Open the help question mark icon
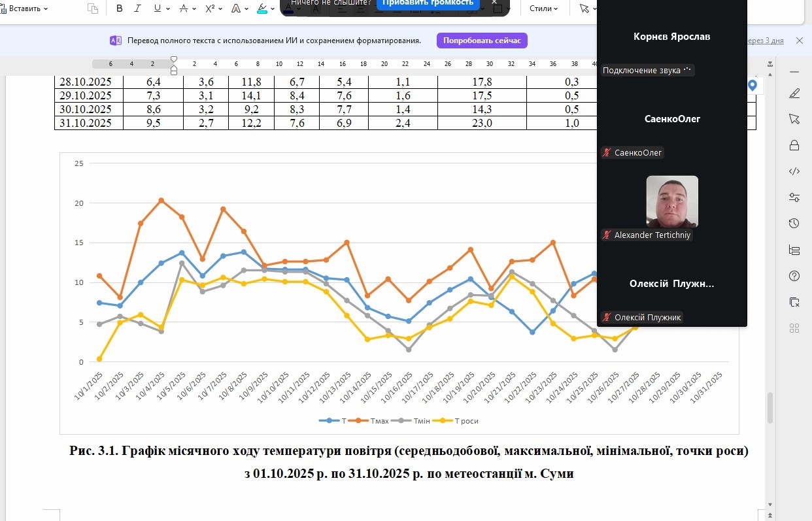The height and width of the screenshot is (521, 812). [794, 276]
